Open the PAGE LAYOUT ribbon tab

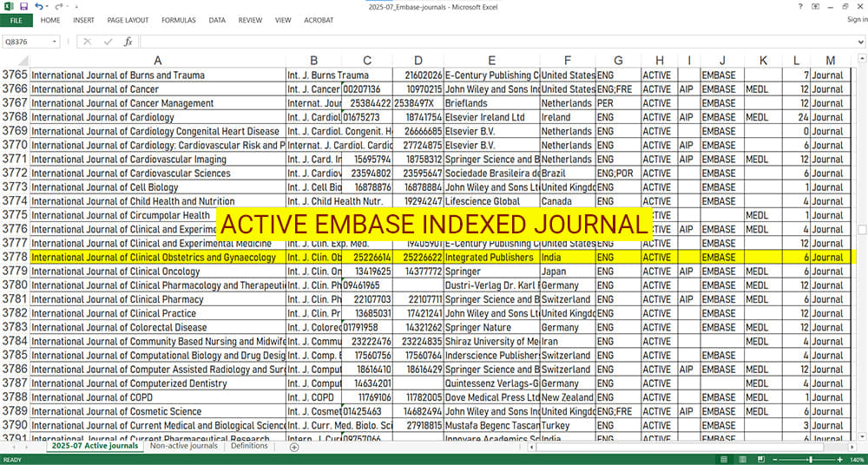[128, 21]
